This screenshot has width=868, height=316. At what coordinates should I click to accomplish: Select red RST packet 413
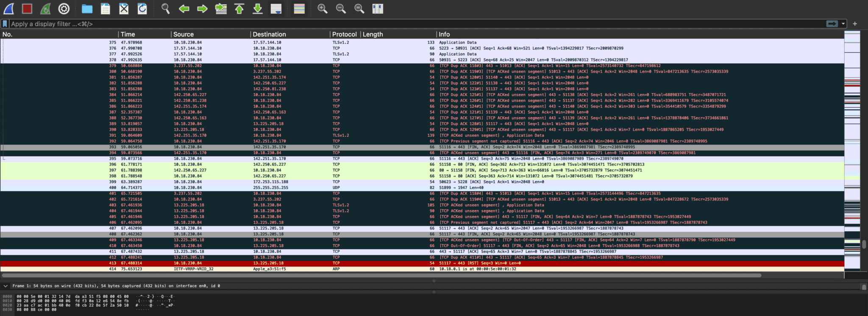(x=422, y=263)
